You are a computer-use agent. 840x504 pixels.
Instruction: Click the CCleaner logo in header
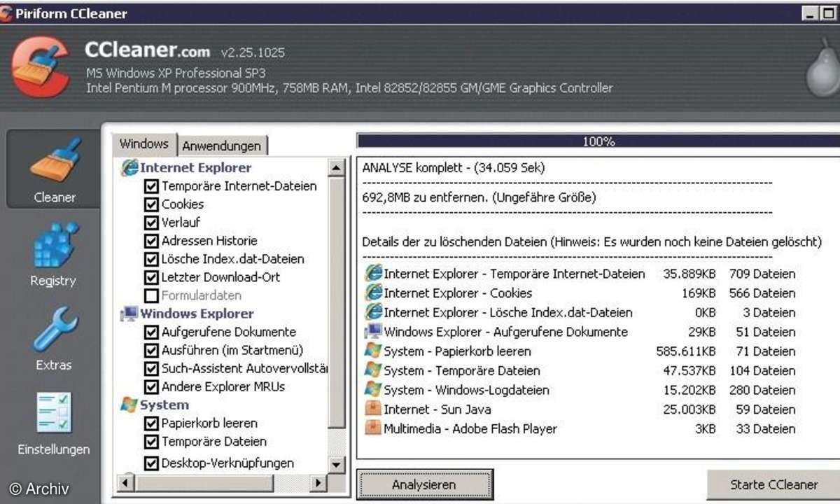[41, 67]
